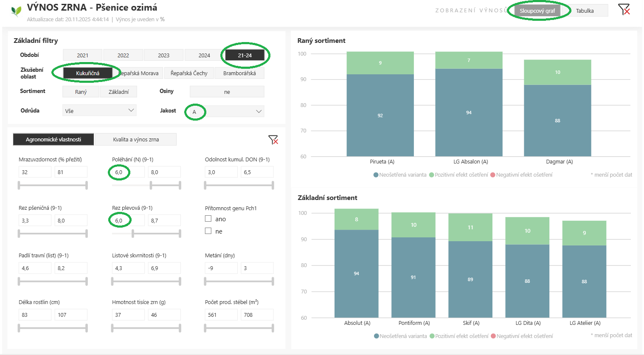The width and height of the screenshot is (644, 355).
Task: Open Agronomické vlastnosti tab
Action: (x=53, y=139)
